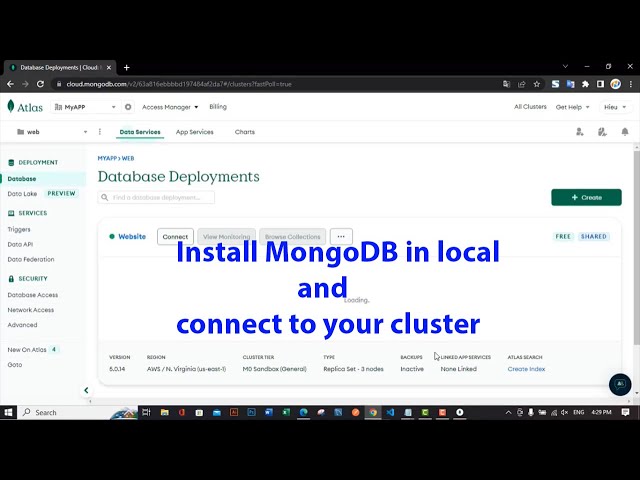Bookmark this page with star icon
Viewport: 640px width, 480px height.
537,84
